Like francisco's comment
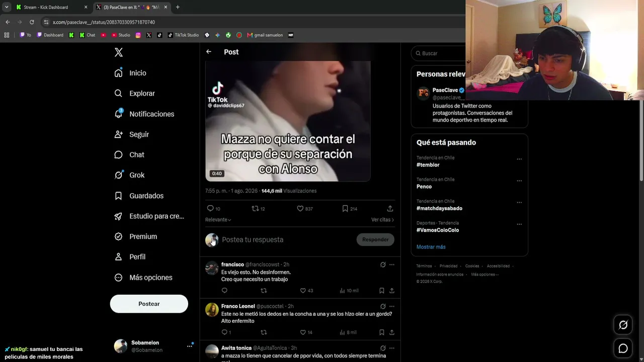 [303, 291]
